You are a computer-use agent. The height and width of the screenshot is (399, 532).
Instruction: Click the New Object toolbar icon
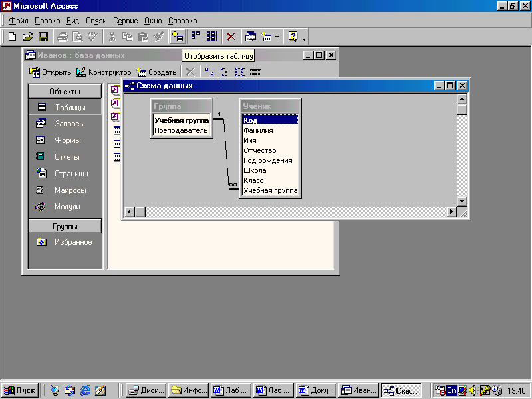266,37
